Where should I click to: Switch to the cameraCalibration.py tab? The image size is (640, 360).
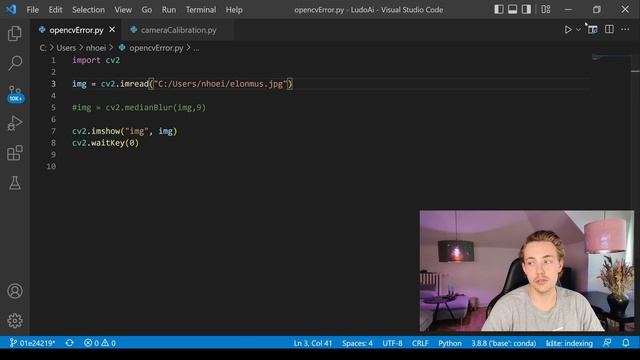pos(178,30)
